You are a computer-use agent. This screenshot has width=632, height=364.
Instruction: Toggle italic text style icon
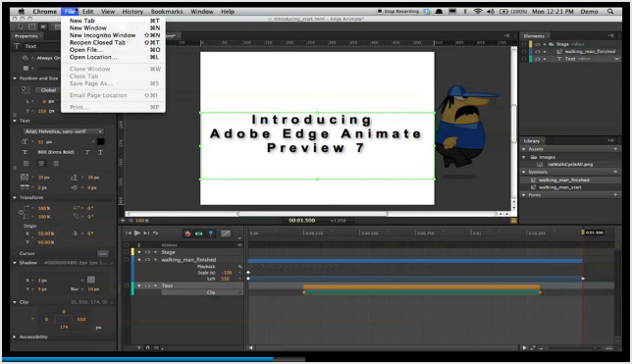click(x=87, y=152)
